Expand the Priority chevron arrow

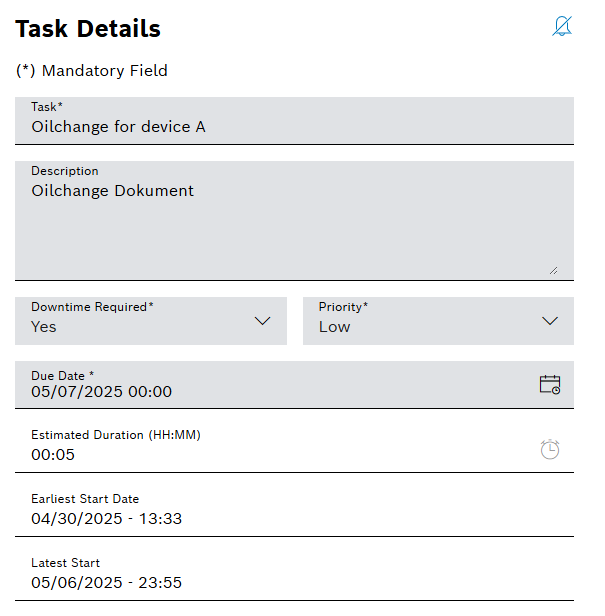pyautogui.click(x=549, y=321)
